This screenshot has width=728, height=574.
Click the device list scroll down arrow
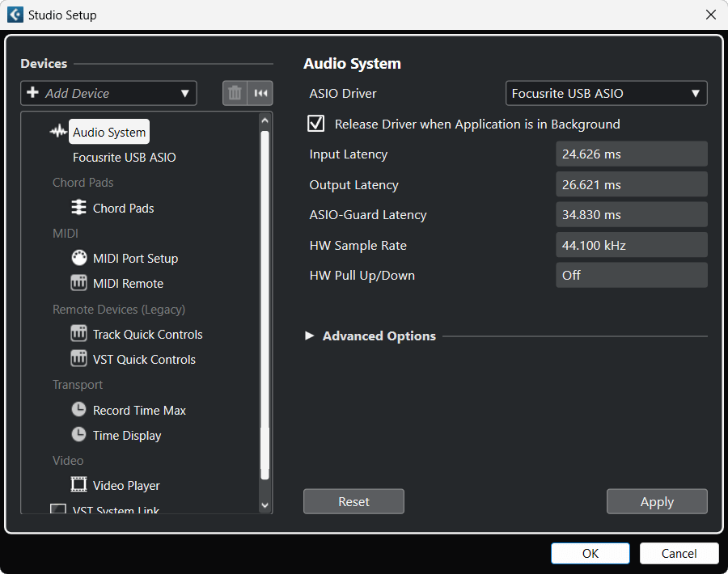(x=265, y=504)
